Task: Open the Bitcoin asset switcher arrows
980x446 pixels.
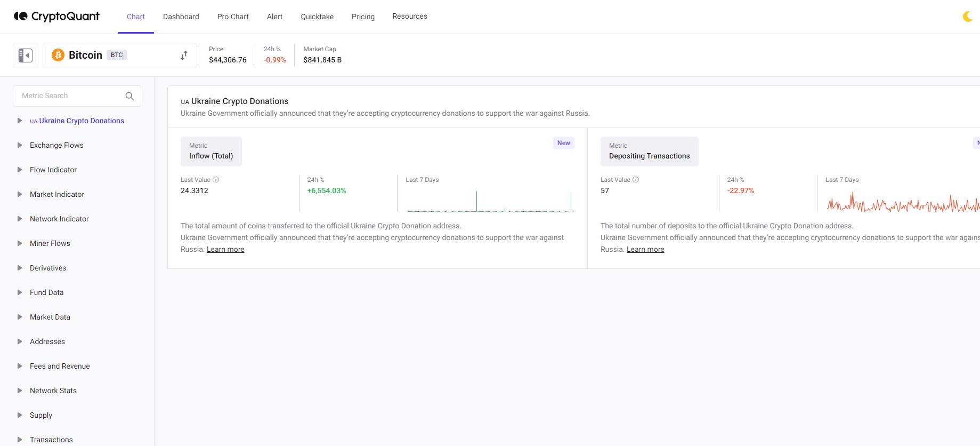Action: [184, 55]
